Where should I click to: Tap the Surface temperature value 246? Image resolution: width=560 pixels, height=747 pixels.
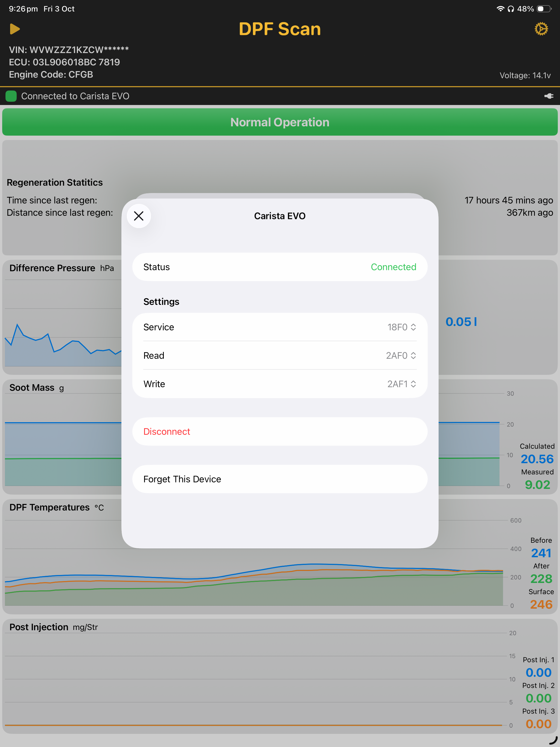tap(541, 605)
